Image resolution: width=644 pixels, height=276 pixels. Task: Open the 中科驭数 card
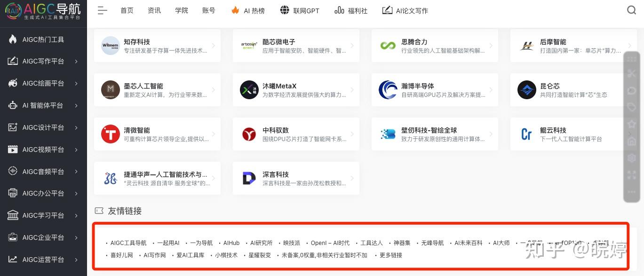pyautogui.click(x=296, y=134)
